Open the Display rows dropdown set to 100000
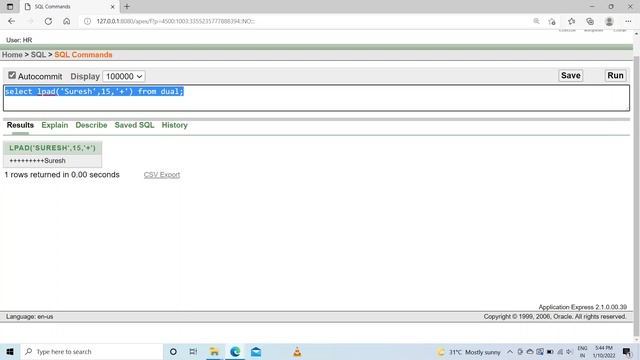The height and width of the screenshot is (360, 640). tap(124, 76)
